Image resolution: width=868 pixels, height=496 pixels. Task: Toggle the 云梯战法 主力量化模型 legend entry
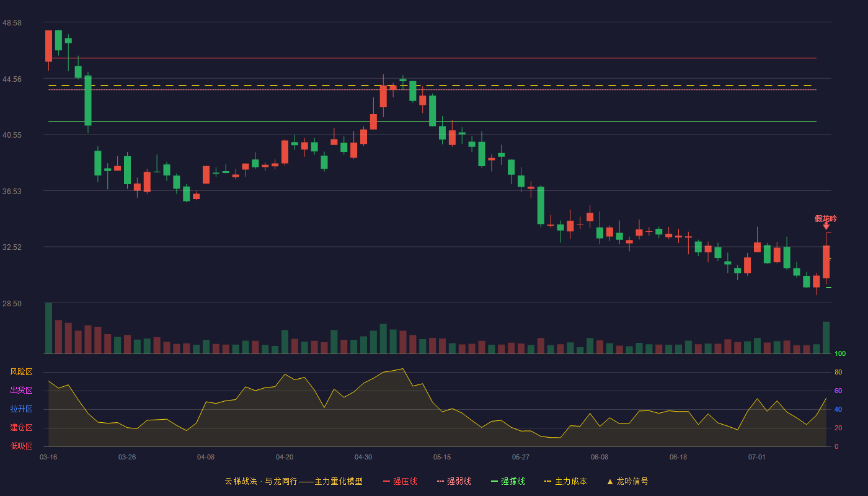pyautogui.click(x=293, y=481)
